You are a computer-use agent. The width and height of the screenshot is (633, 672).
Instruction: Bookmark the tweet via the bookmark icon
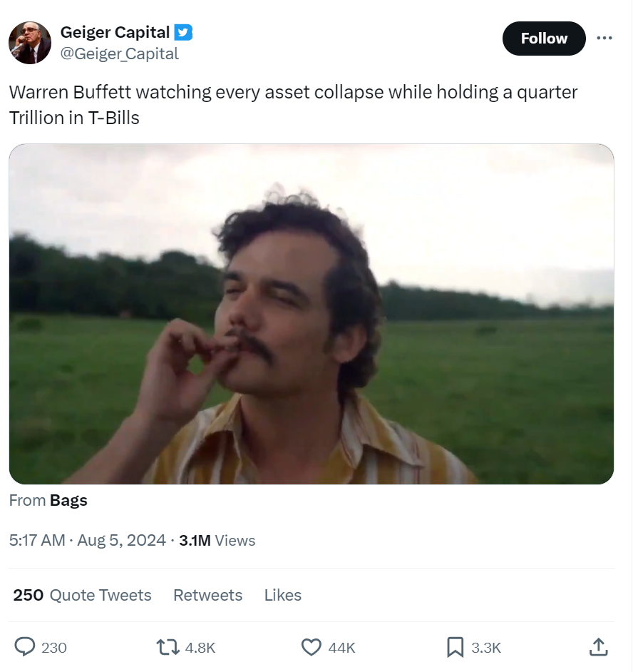point(453,648)
